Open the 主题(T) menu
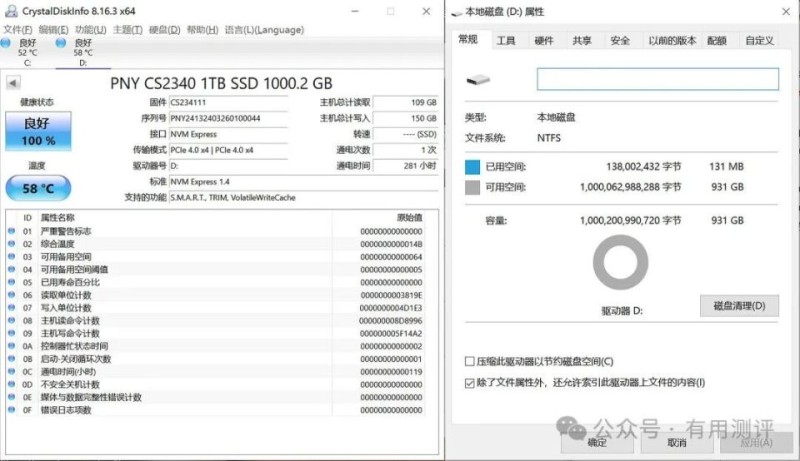This screenshot has width=800, height=461. 128,30
